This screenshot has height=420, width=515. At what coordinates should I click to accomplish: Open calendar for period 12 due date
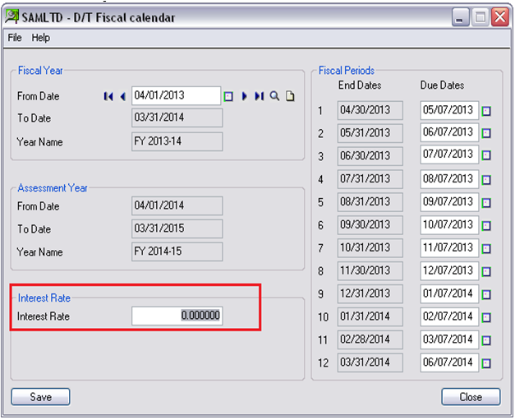point(486,363)
